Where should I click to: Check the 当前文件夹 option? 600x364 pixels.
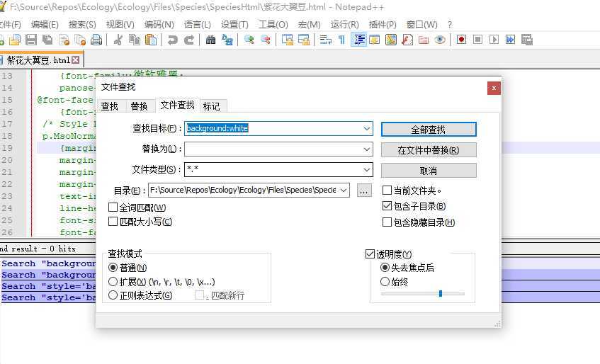pyautogui.click(x=387, y=190)
